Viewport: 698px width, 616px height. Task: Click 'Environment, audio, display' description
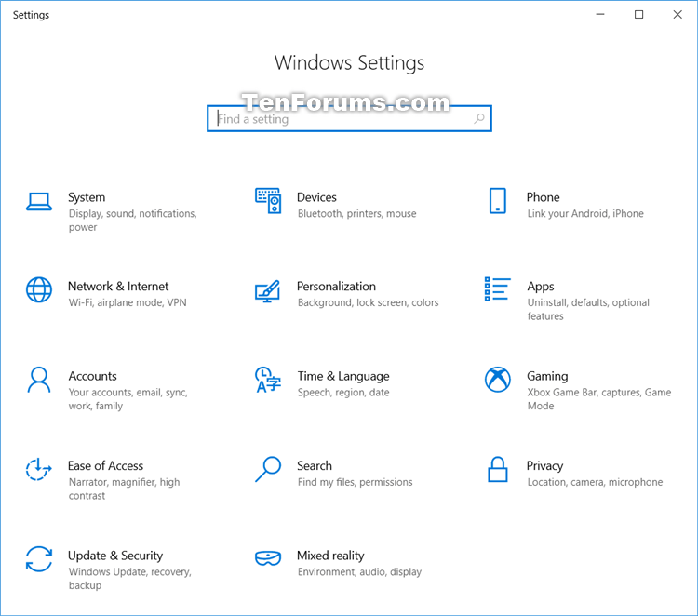(359, 572)
